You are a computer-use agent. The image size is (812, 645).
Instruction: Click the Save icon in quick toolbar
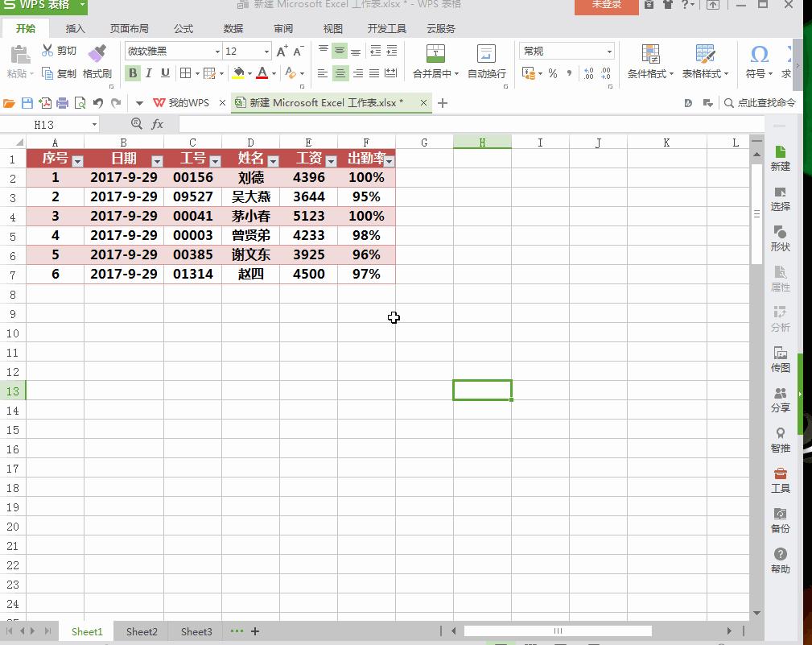tap(27, 103)
